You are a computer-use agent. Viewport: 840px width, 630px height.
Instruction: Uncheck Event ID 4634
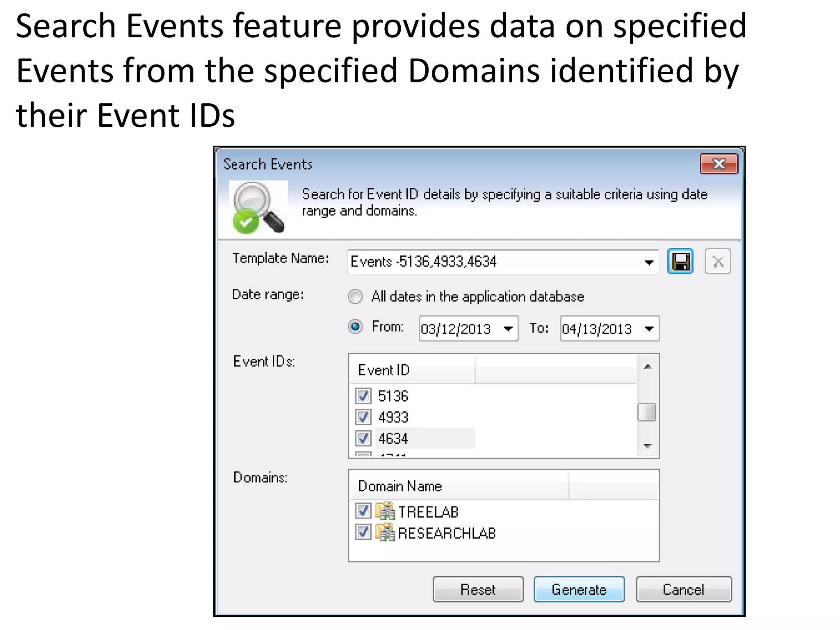(x=363, y=438)
